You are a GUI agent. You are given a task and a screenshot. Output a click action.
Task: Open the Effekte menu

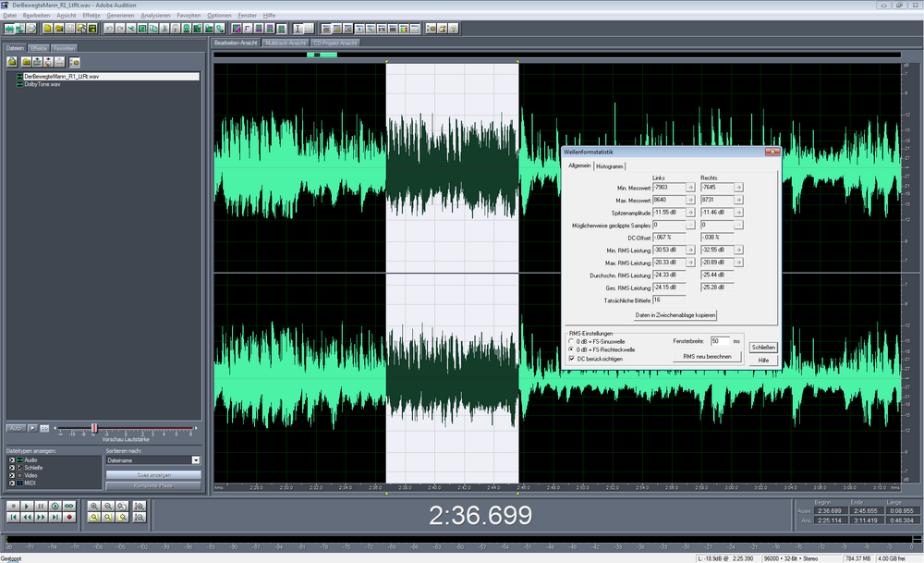pos(91,16)
